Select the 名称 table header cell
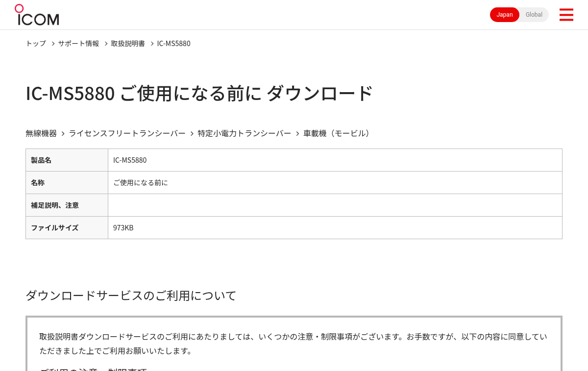The height and width of the screenshot is (371, 588). click(x=67, y=183)
